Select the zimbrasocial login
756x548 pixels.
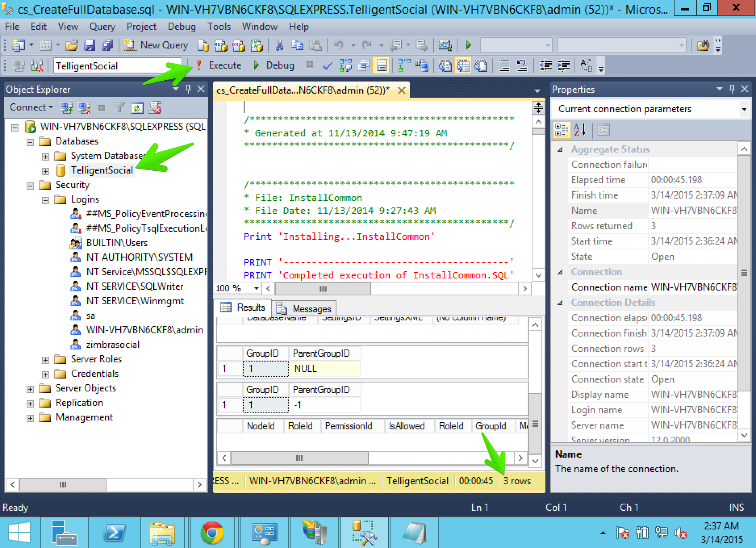pyautogui.click(x=113, y=345)
